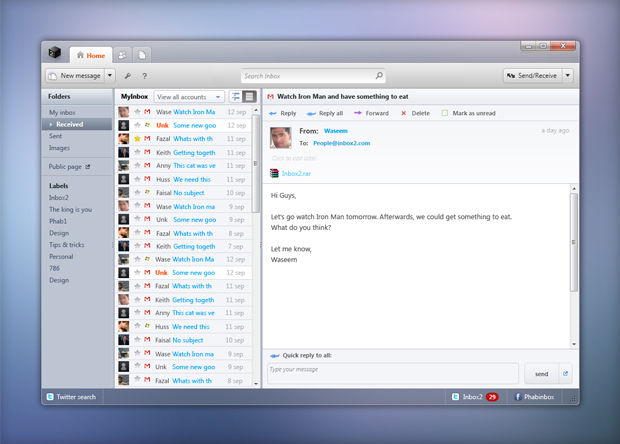Viewport: 620px width, 444px height.
Task: Open the contacts tab icon
Action: point(122,55)
